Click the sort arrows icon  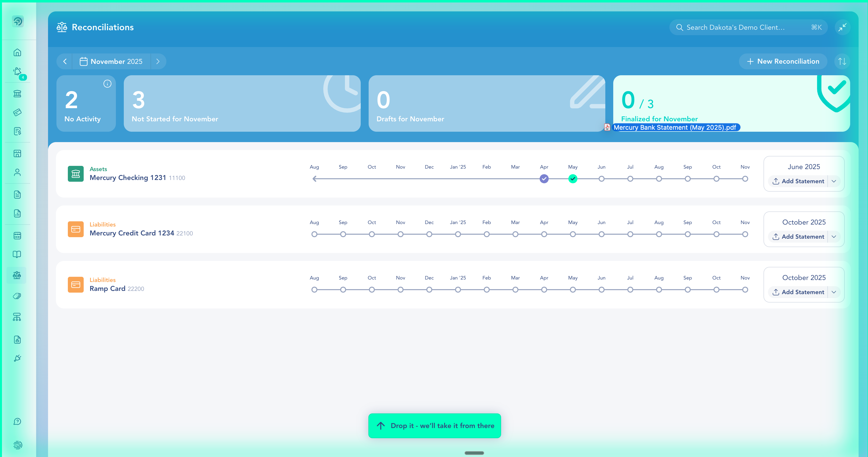pos(842,61)
